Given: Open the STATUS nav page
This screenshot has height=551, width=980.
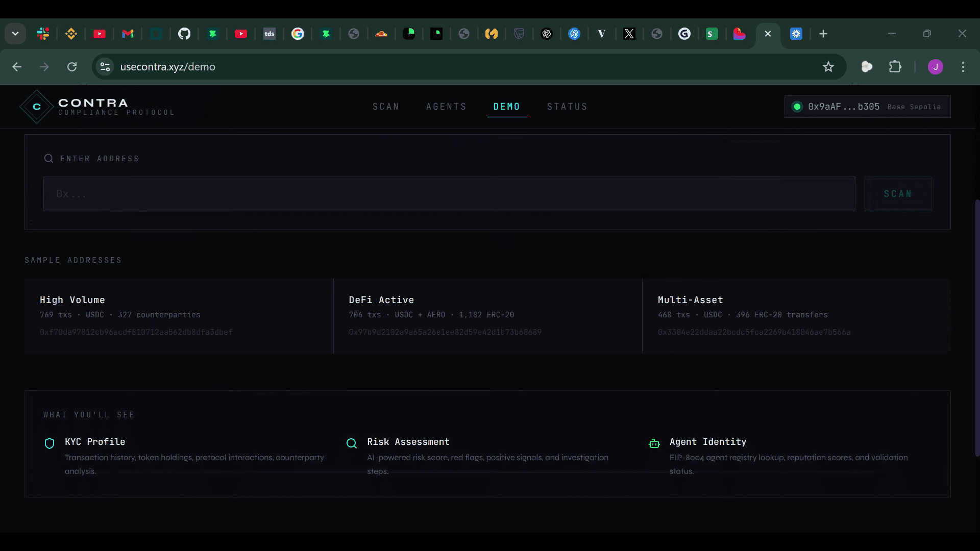Looking at the screenshot, I should [x=567, y=107].
